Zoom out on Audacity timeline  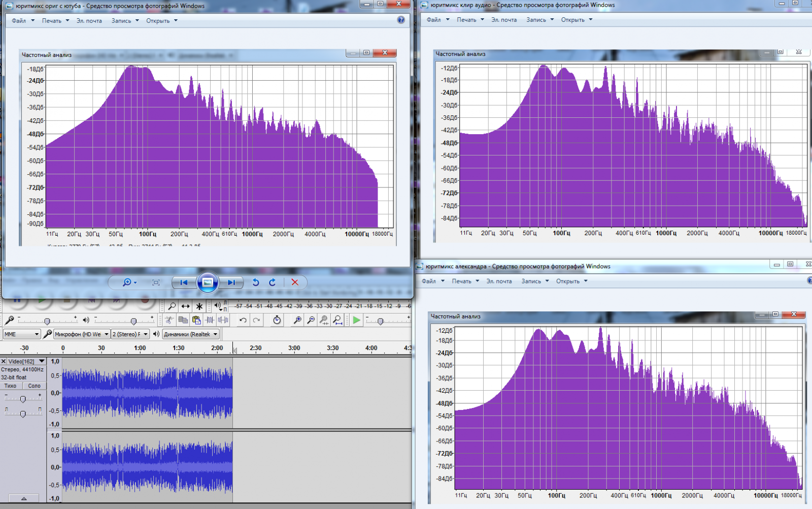click(311, 320)
